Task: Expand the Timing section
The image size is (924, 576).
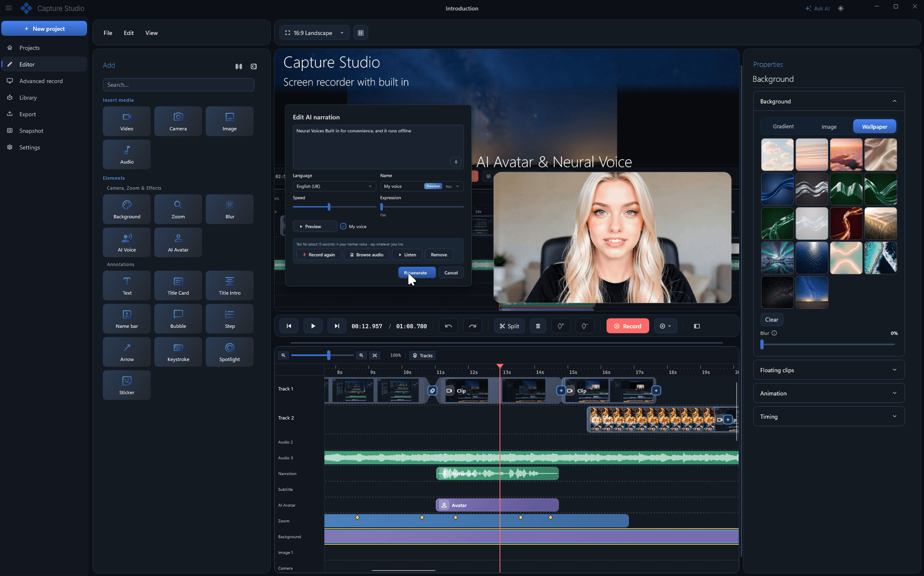Action: point(829,416)
